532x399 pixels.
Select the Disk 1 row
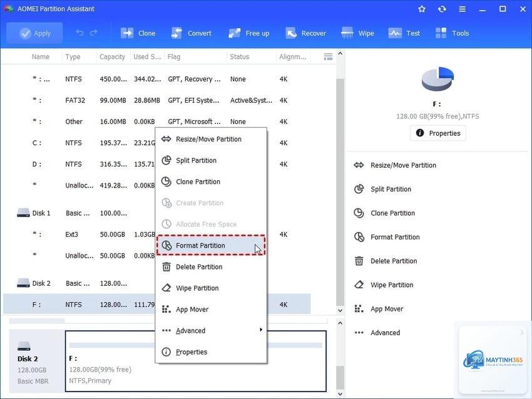click(156, 213)
